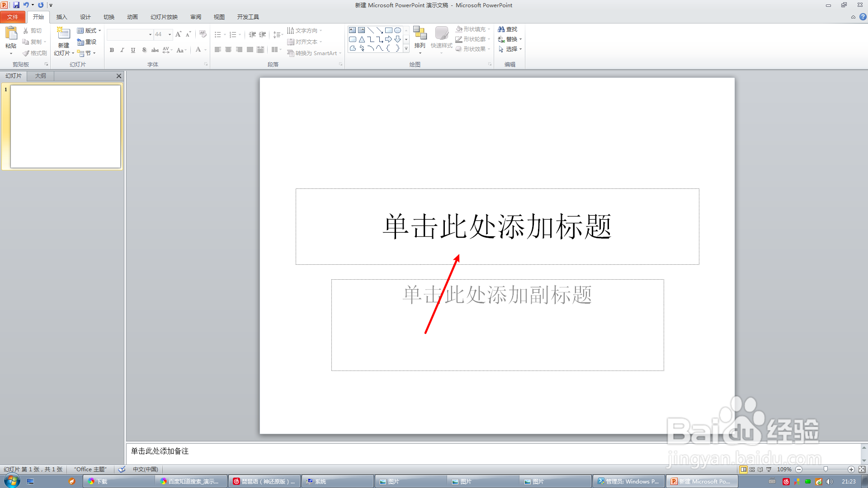Click the New Slide icon
868x488 pixels.
click(x=63, y=33)
